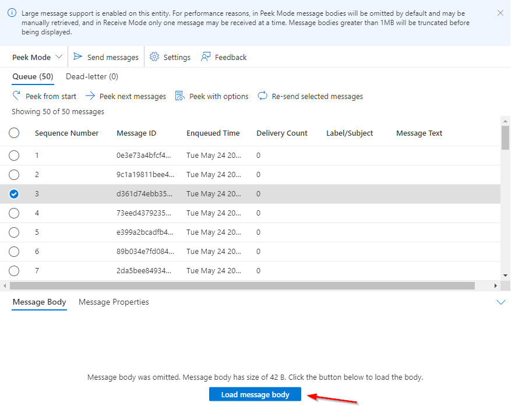Click the Peek with options icon
The height and width of the screenshot is (420, 522).
179,96
